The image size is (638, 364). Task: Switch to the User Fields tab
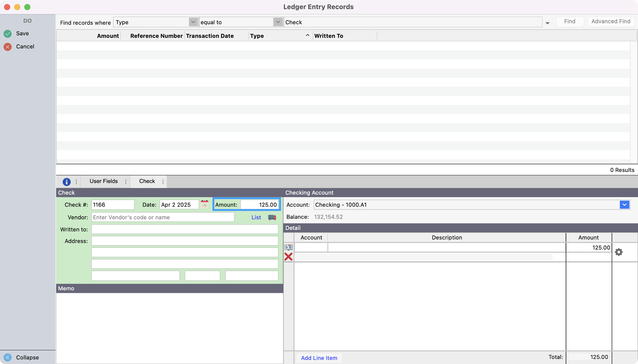103,181
